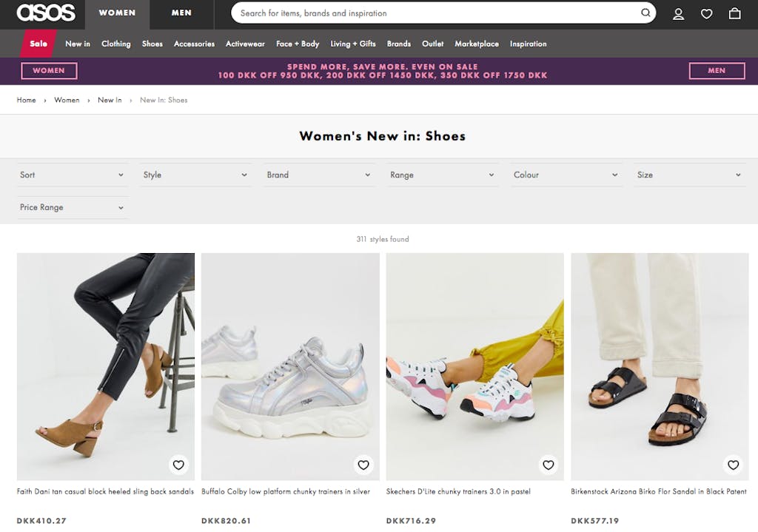This screenshot has width=758, height=532.
Task: Click Faith Dani tan sandals title
Action: [105, 491]
